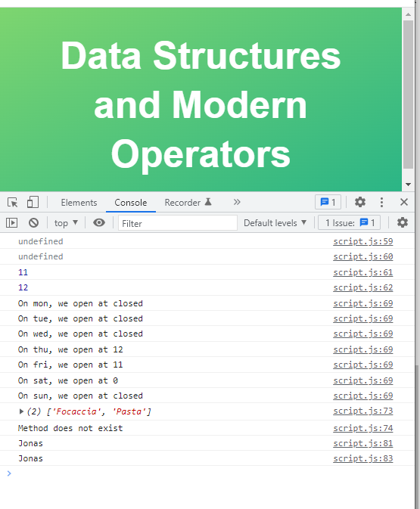Click the page's vertical scrollbar thumb
420x509 pixels.
pyautogui.click(x=409, y=95)
